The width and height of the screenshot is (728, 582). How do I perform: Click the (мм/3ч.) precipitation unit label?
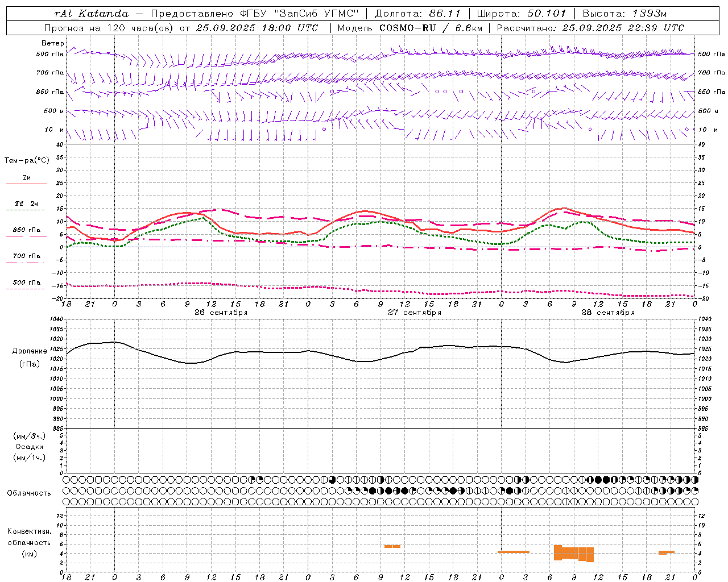[x=30, y=436]
